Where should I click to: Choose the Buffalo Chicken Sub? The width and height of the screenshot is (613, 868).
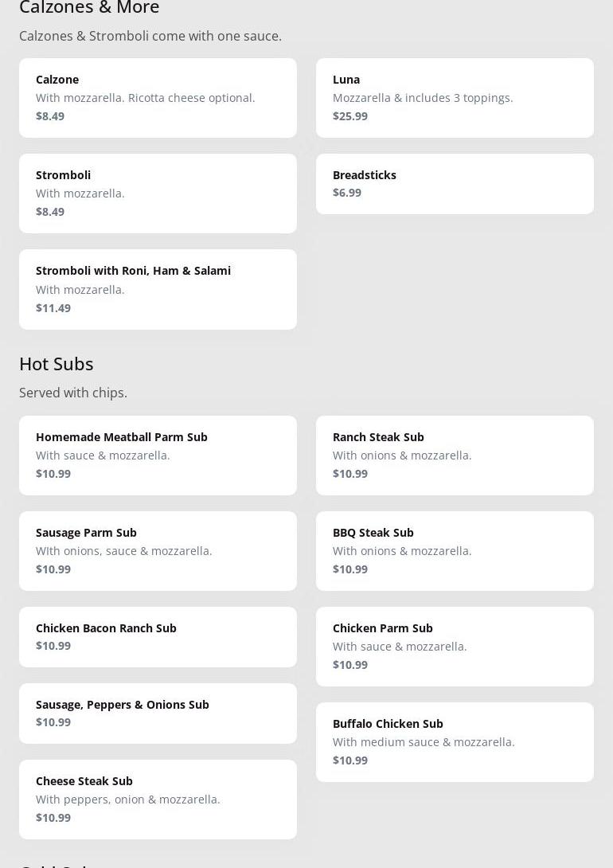click(x=455, y=742)
